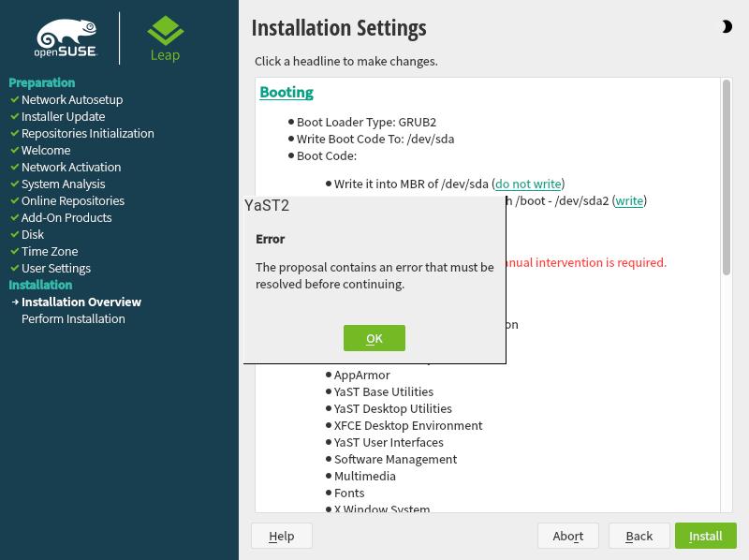Click OK in the YaST2 error dialog
The width and height of the screenshot is (749, 560).
click(374, 338)
